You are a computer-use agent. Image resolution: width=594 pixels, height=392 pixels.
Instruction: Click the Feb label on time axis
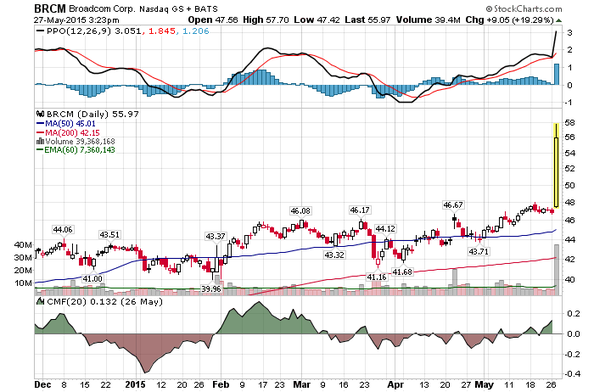221,384
